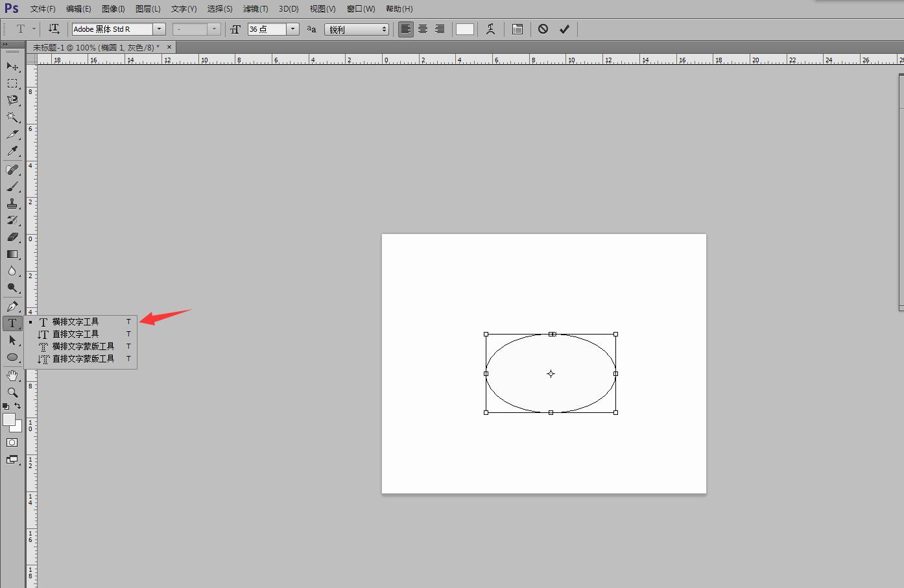This screenshot has height=588, width=904.
Task: Select the Rectangular Marquee tool
Action: click(x=12, y=84)
